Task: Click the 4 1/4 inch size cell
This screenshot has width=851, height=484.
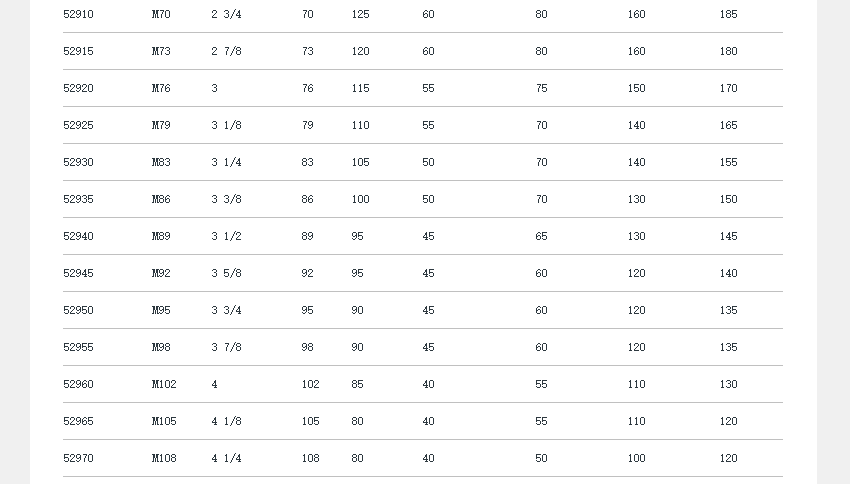Action: 226,459
